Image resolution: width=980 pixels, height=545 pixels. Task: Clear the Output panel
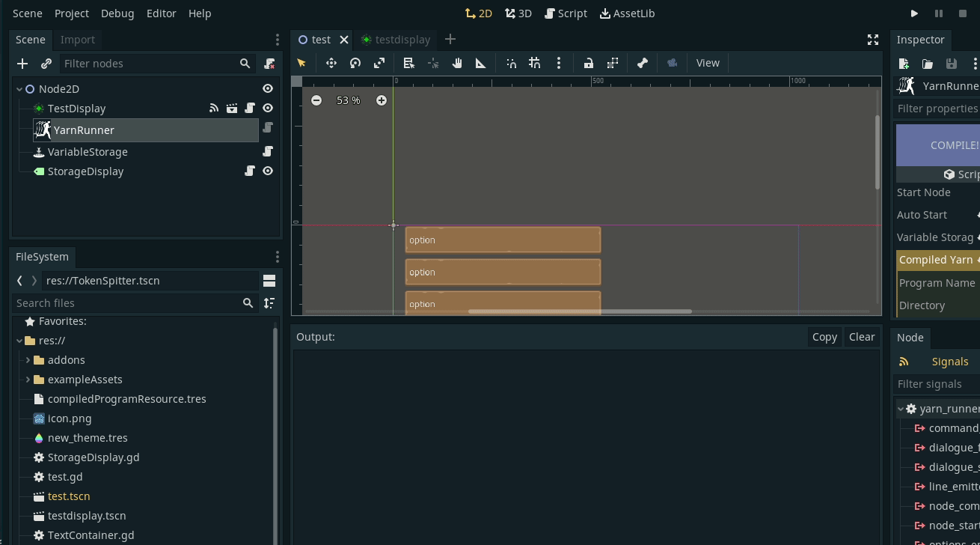[862, 337]
